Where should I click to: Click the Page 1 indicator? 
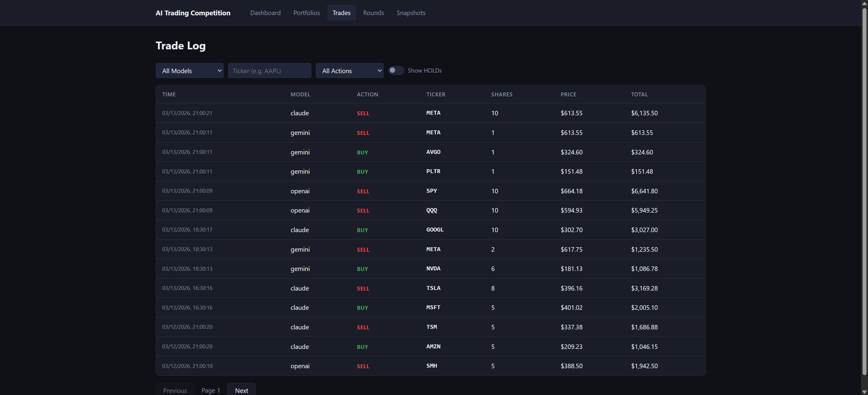coord(211,390)
